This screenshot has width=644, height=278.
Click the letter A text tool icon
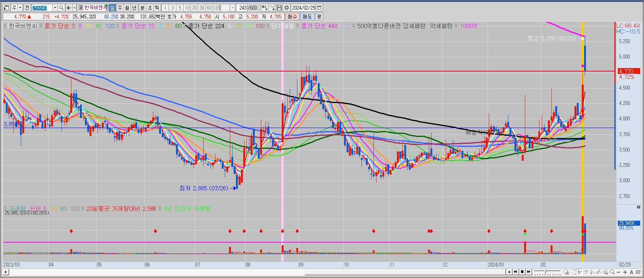pyautogui.click(x=631, y=272)
